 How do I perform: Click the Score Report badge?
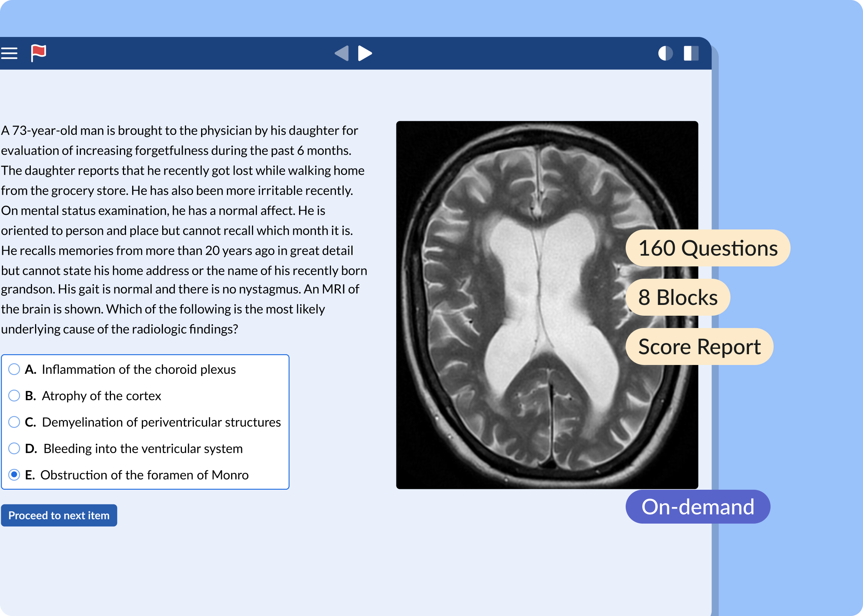[699, 346]
